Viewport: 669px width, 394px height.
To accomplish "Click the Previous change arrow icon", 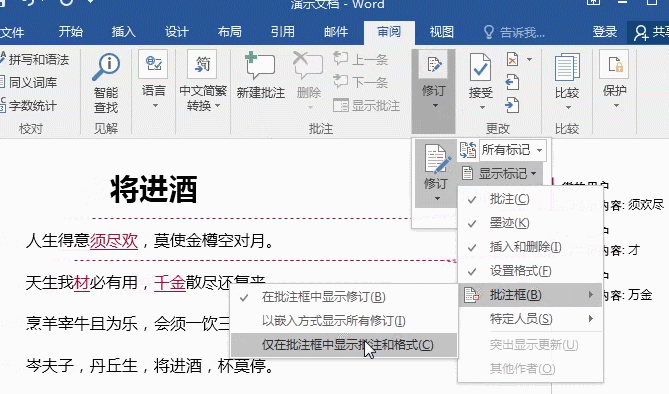I will [512, 82].
